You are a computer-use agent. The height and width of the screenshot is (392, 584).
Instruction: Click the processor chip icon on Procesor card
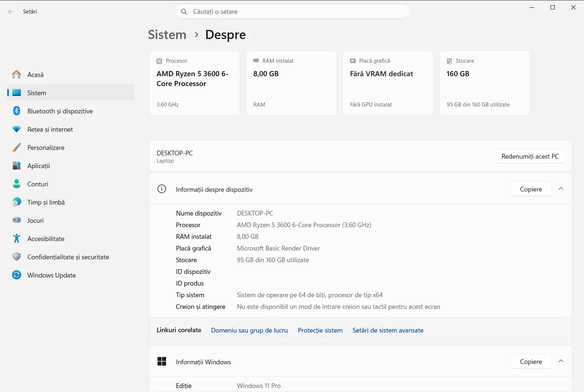[159, 61]
